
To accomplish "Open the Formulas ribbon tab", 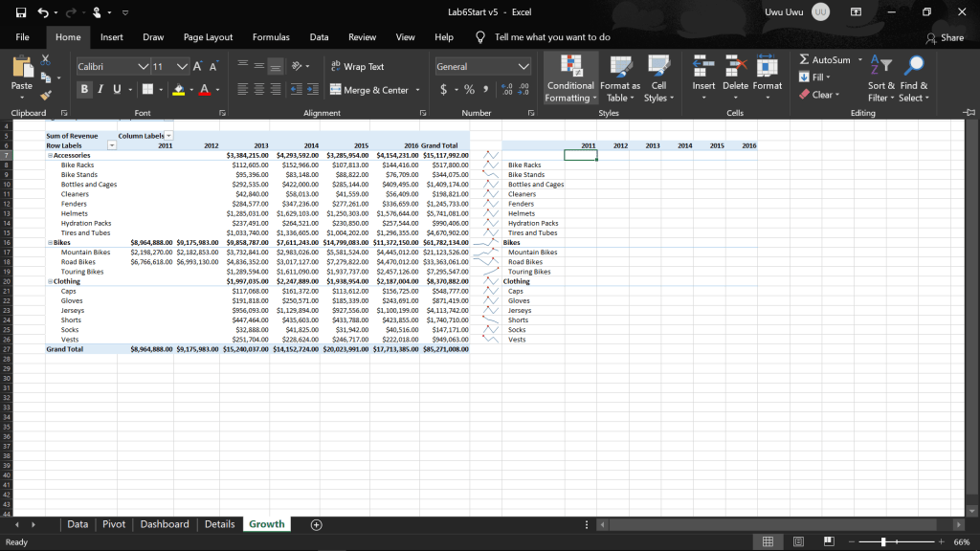I will [271, 37].
